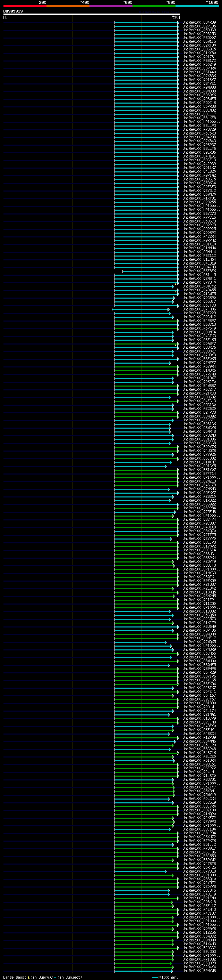Open the UniRef100_P93253 hit label
This screenshot has width=222, height=980.
coord(199,34)
